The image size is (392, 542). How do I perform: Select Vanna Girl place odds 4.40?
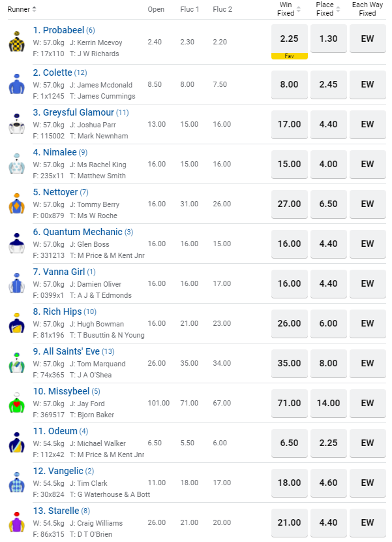click(x=328, y=283)
